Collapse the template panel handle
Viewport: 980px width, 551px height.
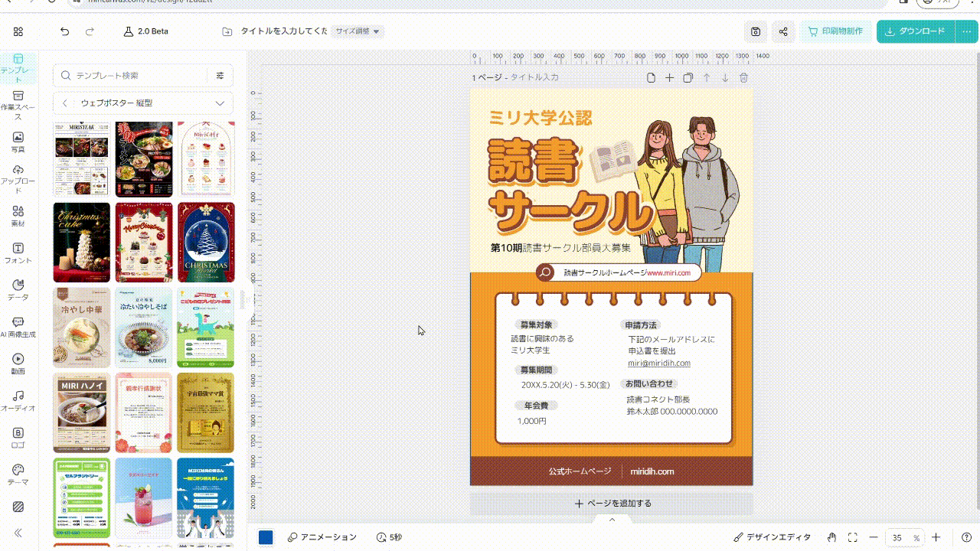[243, 300]
